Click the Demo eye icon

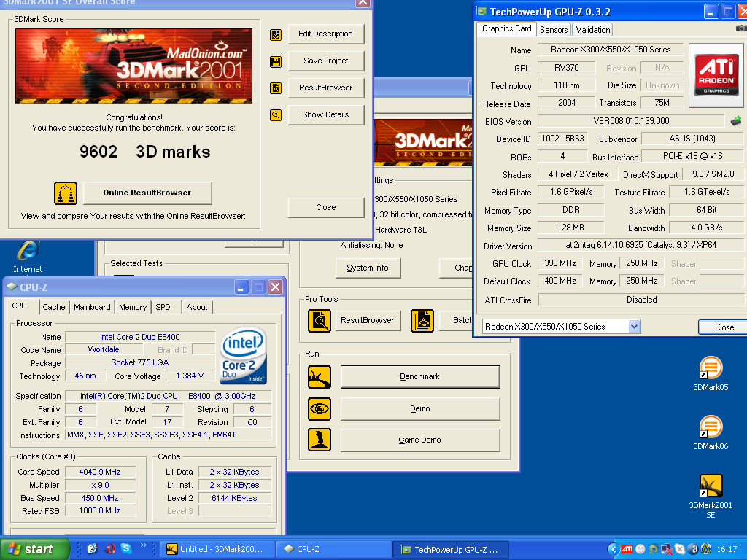320,408
